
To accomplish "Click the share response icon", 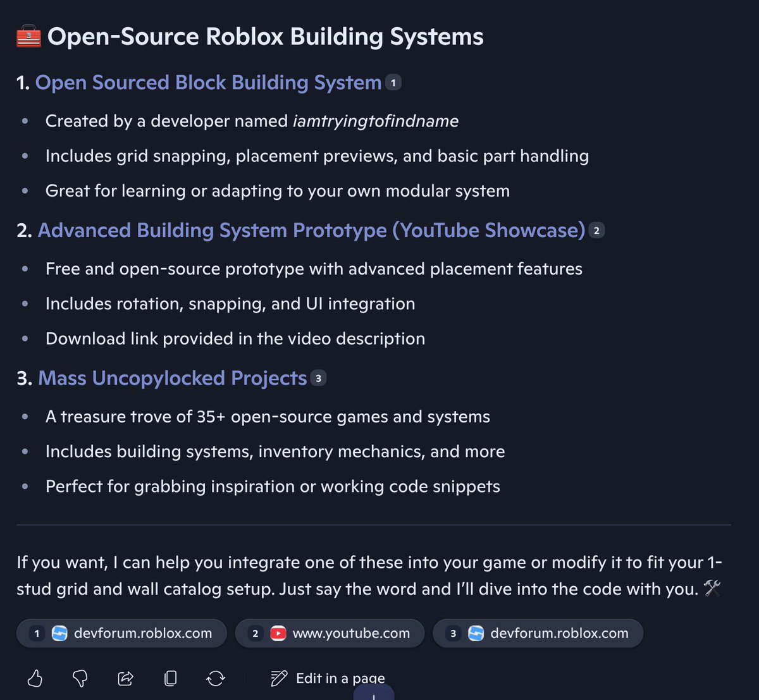I will pos(125,679).
